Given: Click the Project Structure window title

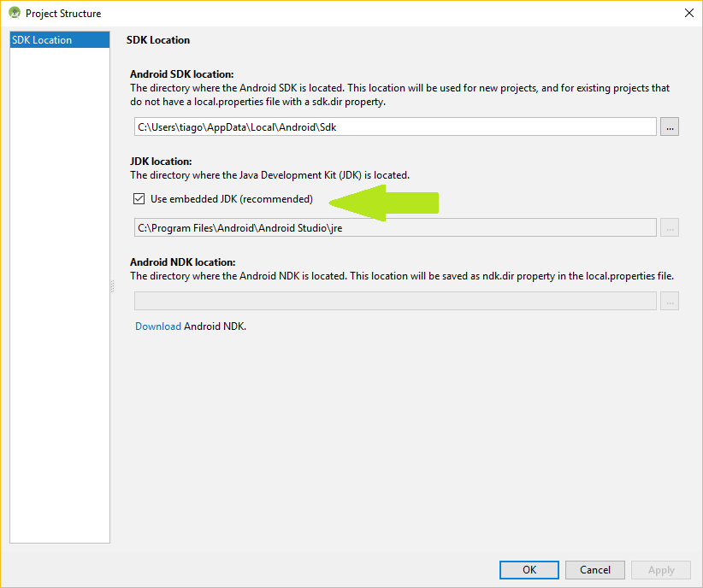Looking at the screenshot, I should tap(63, 14).
